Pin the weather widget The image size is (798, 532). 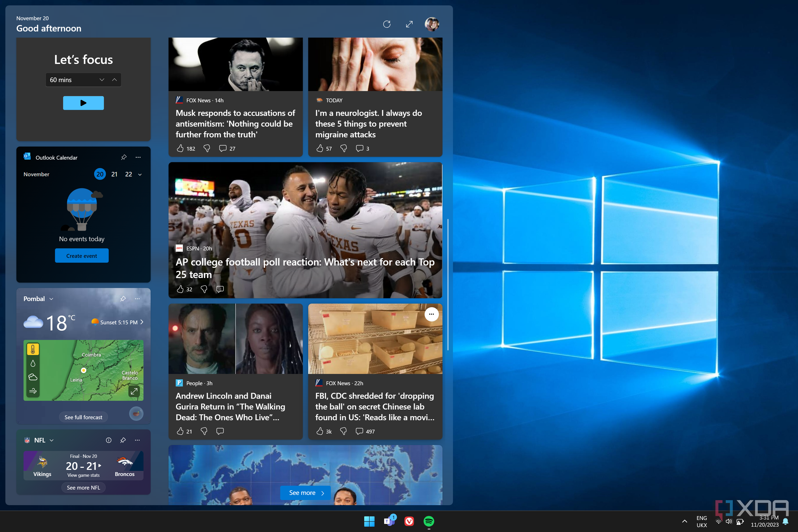coord(123,298)
